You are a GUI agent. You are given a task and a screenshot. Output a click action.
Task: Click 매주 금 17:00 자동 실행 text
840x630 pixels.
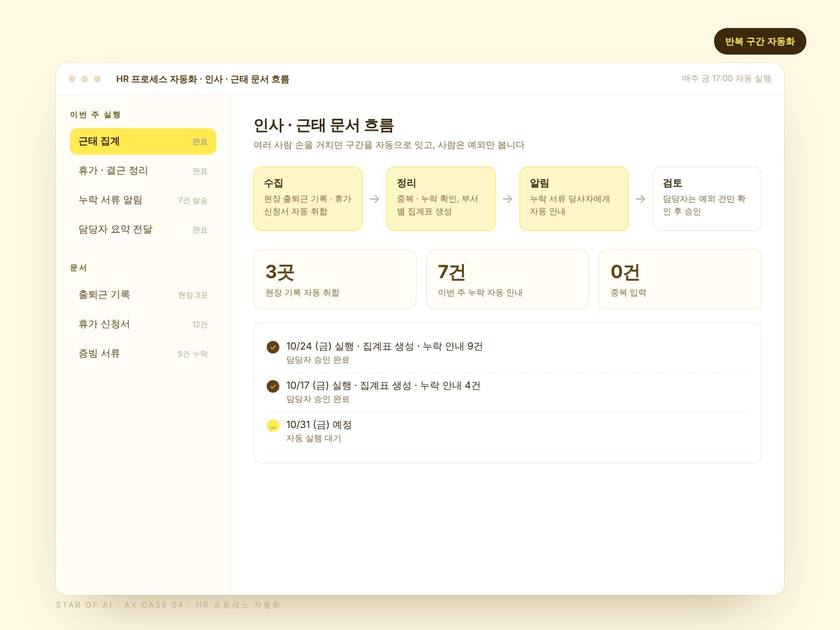[726, 78]
